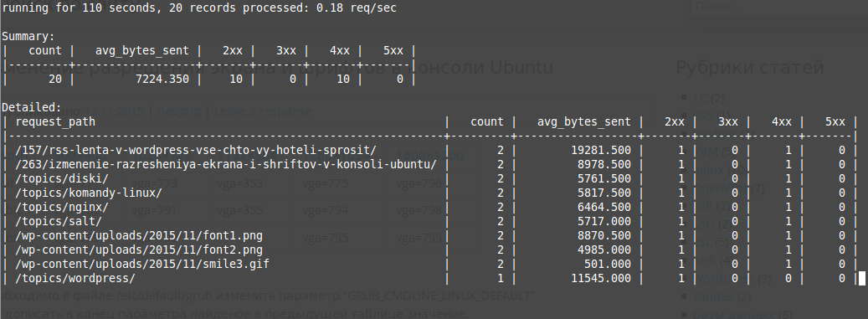Image resolution: width=868 pixels, height=319 pixels.
Task: Click the white terminal cursor block
Action: (x=861, y=279)
